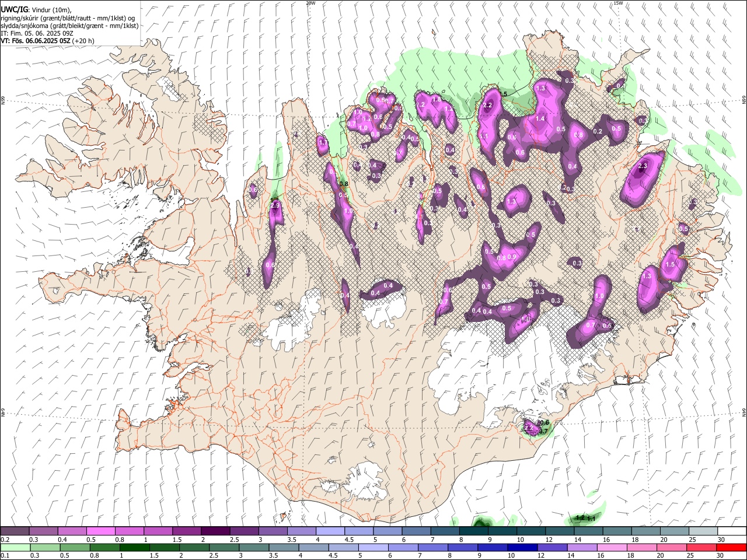Click the '0.9' precipitation value on the map

[512, 257]
